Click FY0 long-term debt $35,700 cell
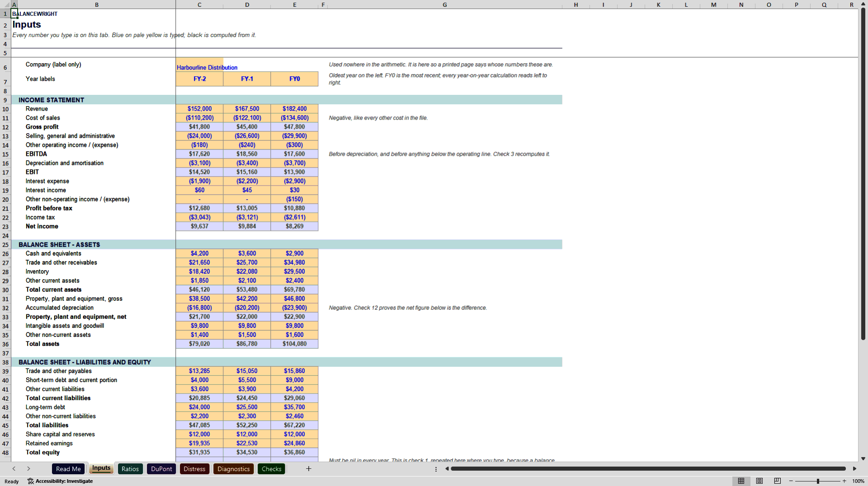Image resolution: width=868 pixels, height=486 pixels. click(x=294, y=407)
